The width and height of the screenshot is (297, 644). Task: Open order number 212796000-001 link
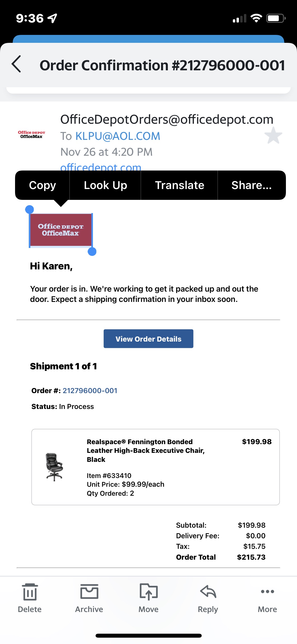point(90,391)
